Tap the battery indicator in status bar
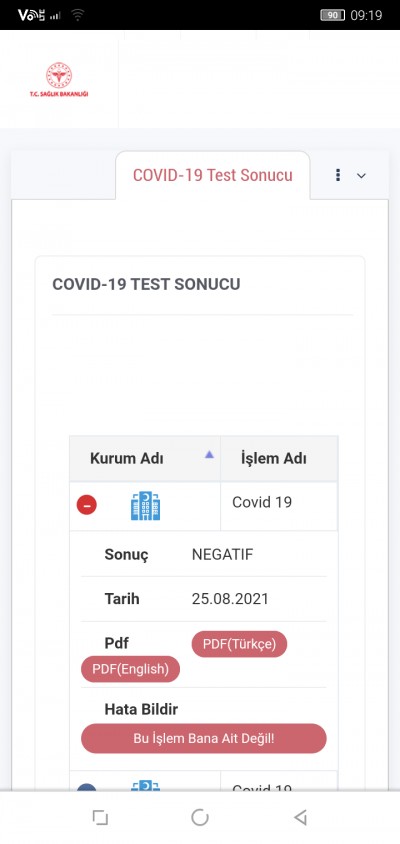 tap(333, 15)
